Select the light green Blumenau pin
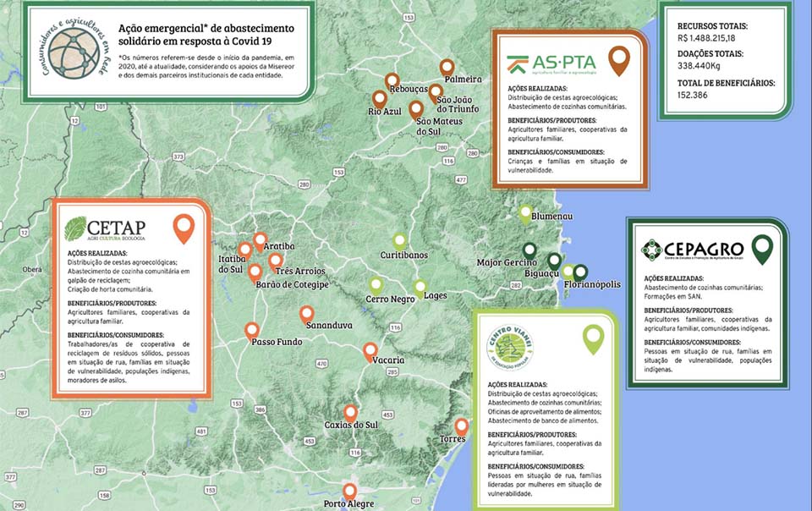This screenshot has width=812, height=511. (525, 214)
